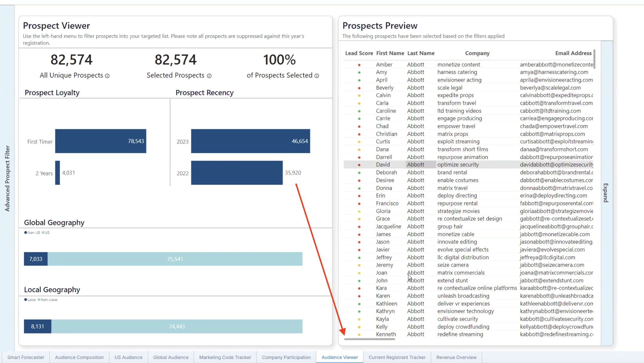Viewport: 644px width, 363px height.
Task: Sort table by Company column header
Action: click(477, 53)
